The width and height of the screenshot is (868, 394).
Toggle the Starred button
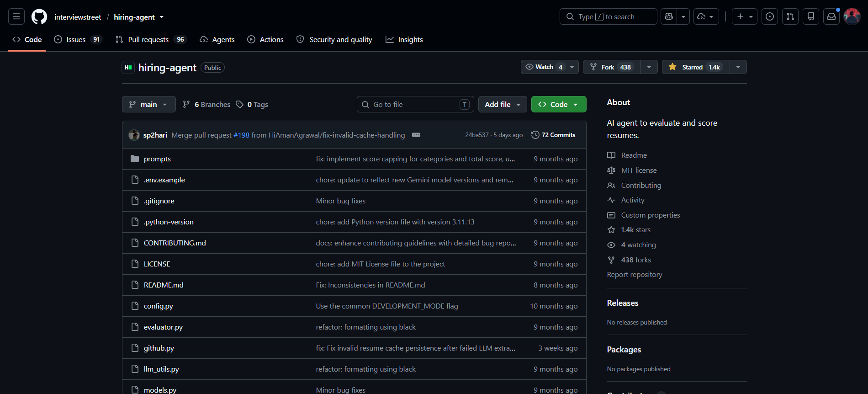pyautogui.click(x=696, y=67)
